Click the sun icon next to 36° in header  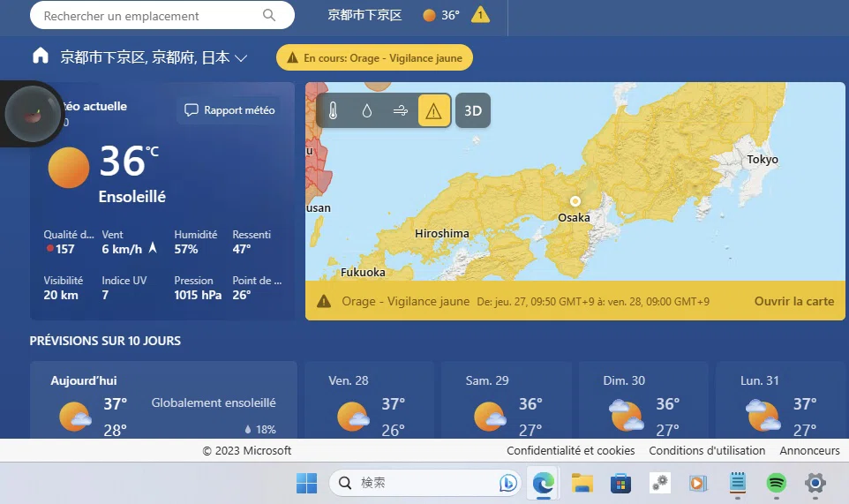429,16
